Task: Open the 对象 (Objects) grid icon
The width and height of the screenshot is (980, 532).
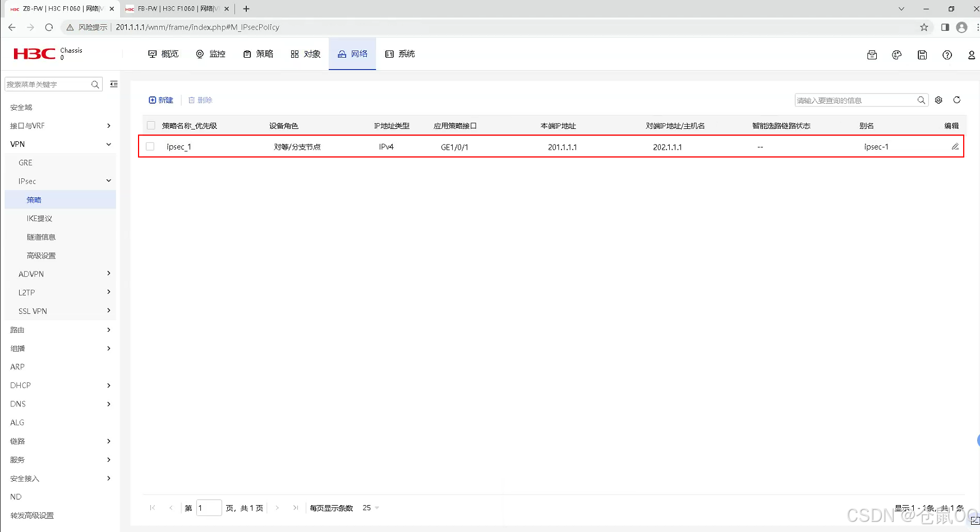Action: coord(295,54)
